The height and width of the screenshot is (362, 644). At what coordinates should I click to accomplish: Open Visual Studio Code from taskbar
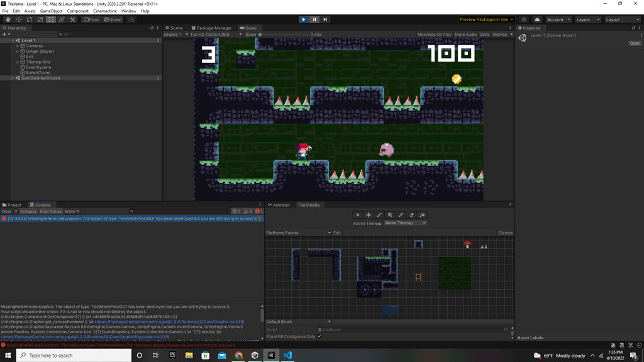[x=287, y=356]
